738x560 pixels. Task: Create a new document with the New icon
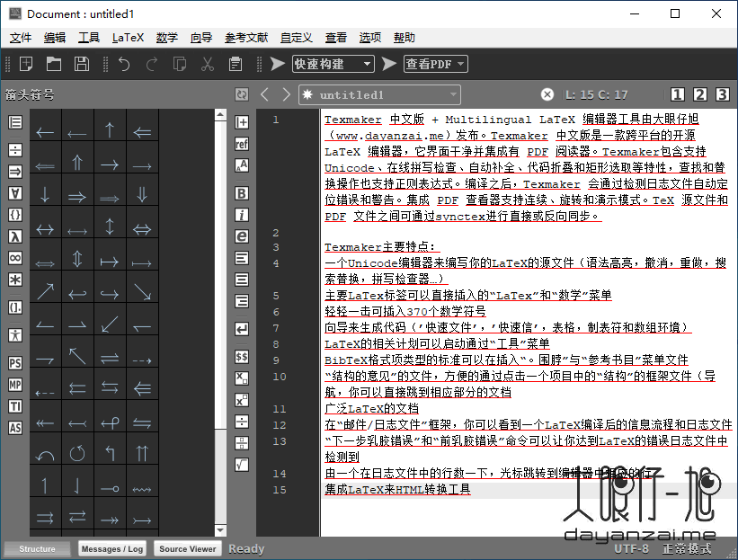tap(26, 64)
